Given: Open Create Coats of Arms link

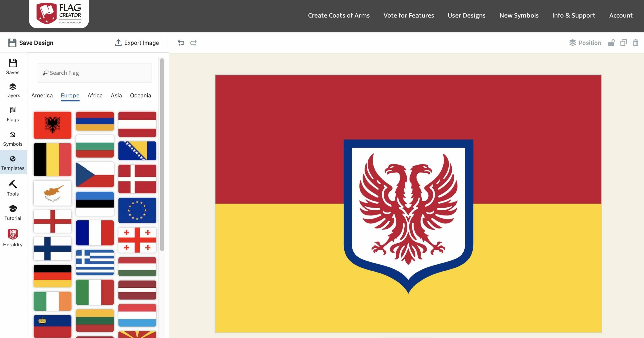Looking at the screenshot, I should tap(339, 15).
